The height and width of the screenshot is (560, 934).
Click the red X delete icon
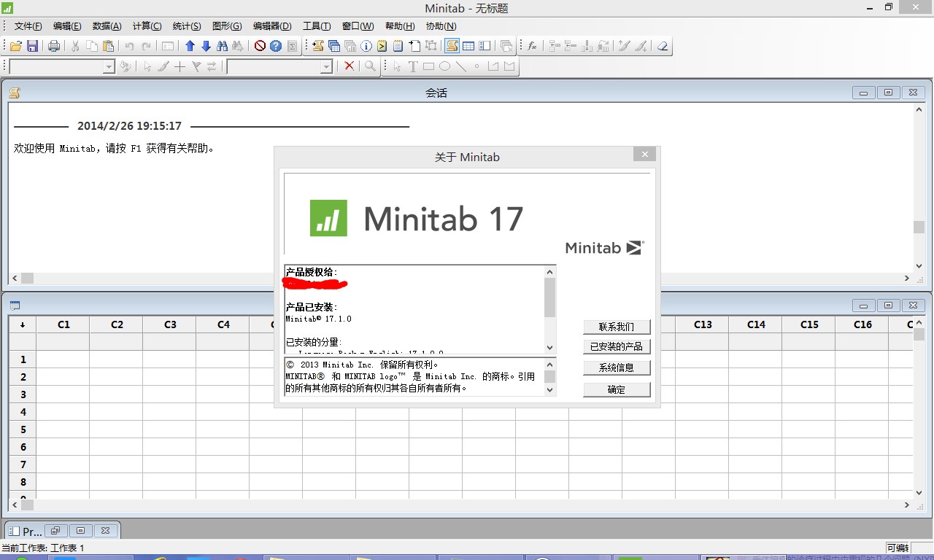pos(350,66)
